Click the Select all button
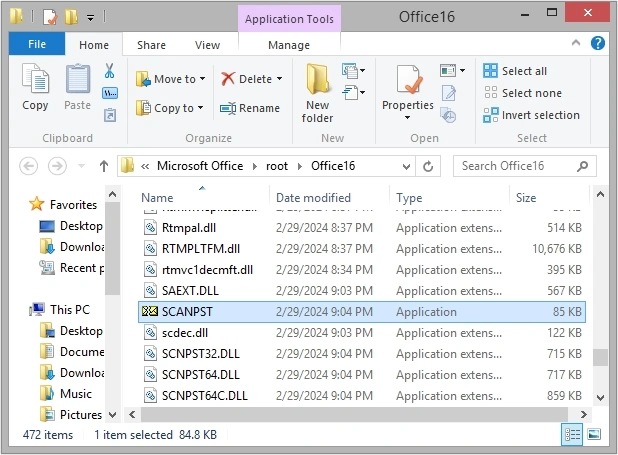Screen dimensions: 618x455 [x=515, y=71]
